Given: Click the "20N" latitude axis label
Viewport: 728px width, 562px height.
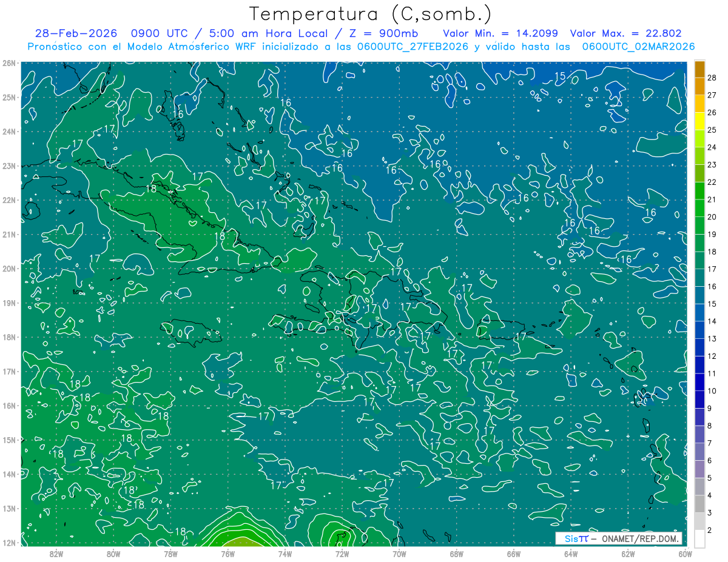Looking at the screenshot, I should 8,269.
